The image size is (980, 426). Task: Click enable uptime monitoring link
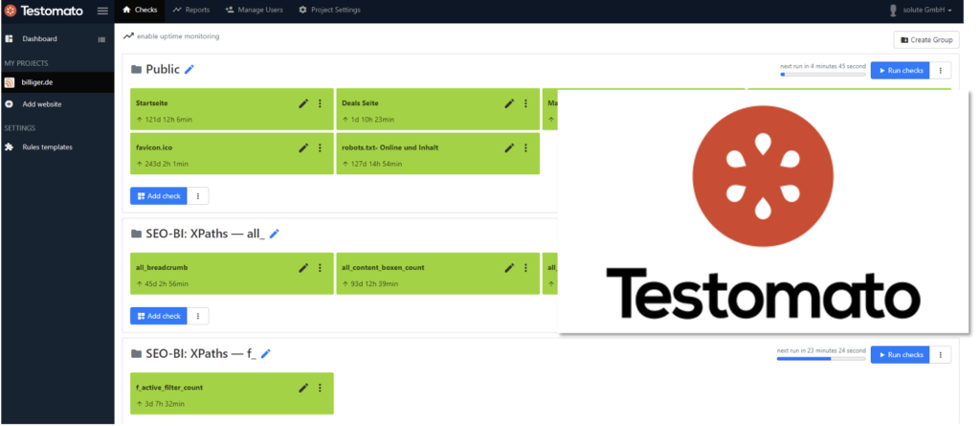tap(178, 36)
